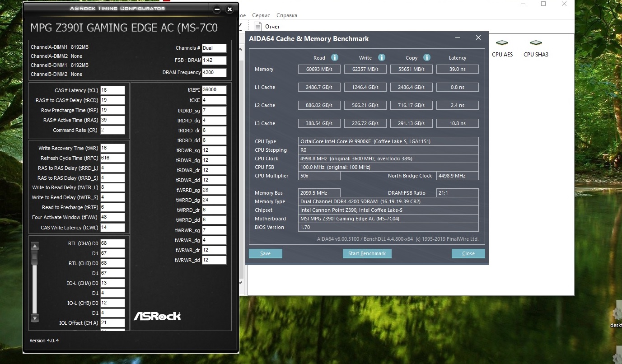Image resolution: width=622 pixels, height=364 pixels.
Task: Click the Read to Precharge (tRTP) field
Action: 112,207
